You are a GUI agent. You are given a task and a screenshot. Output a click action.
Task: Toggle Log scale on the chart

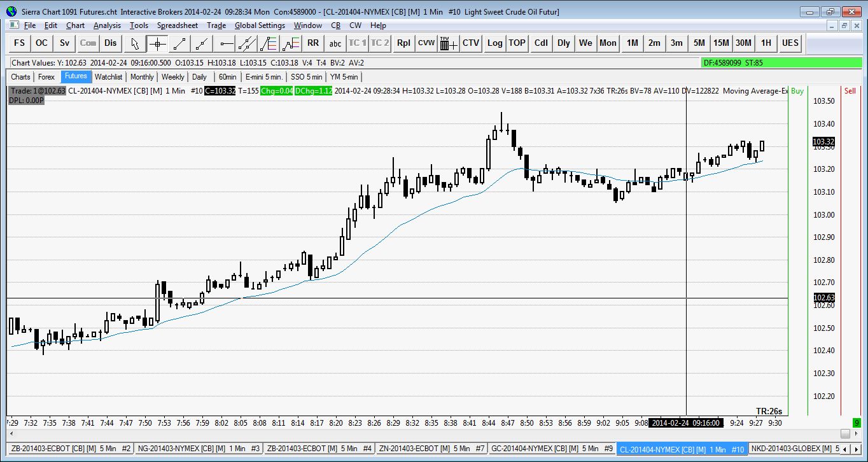494,43
